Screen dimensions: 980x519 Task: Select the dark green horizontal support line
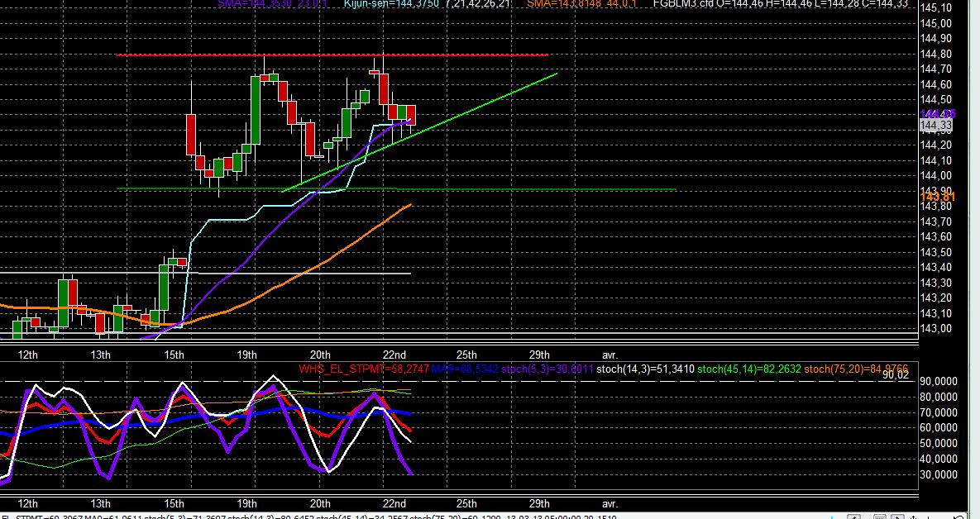point(396,188)
